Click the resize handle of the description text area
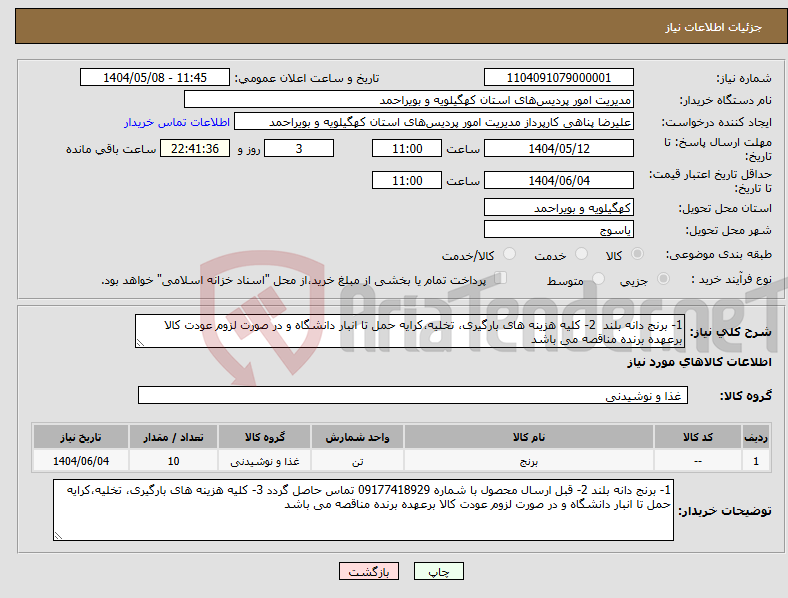This screenshot has width=788, height=598. pyautogui.click(x=140, y=343)
